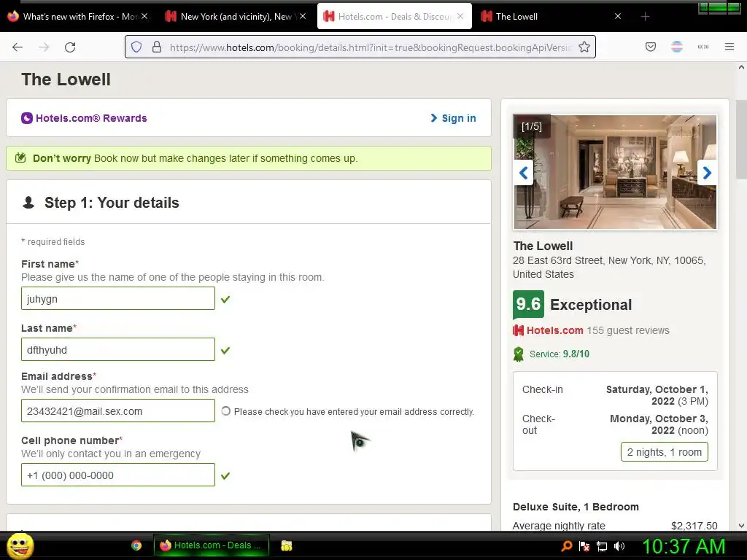Image resolution: width=747 pixels, height=560 pixels.
Task: Save page to Pocket
Action: [x=650, y=47]
